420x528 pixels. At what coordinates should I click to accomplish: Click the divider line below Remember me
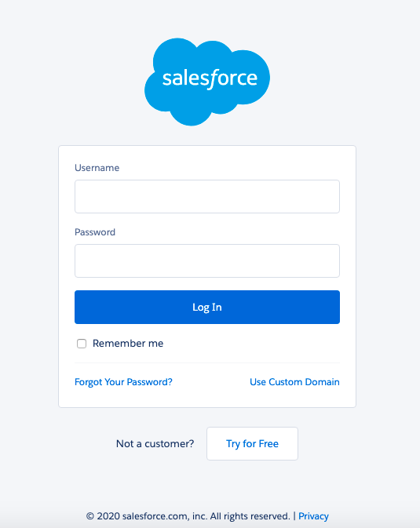point(207,363)
